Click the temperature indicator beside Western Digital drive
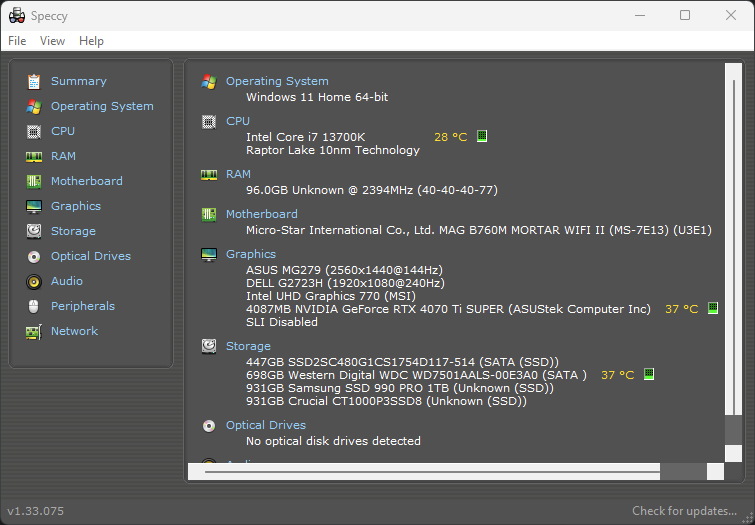The image size is (755, 525). click(649, 374)
